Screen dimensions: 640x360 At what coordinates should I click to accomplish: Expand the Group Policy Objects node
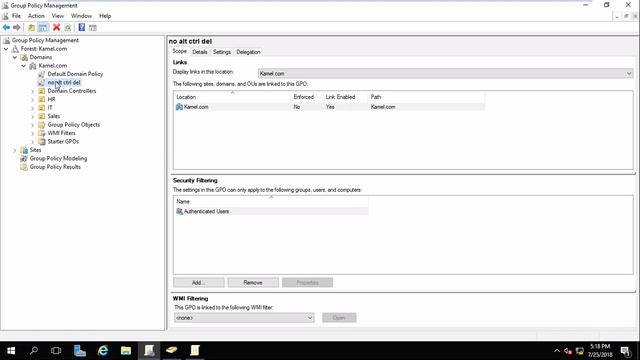(x=33, y=125)
